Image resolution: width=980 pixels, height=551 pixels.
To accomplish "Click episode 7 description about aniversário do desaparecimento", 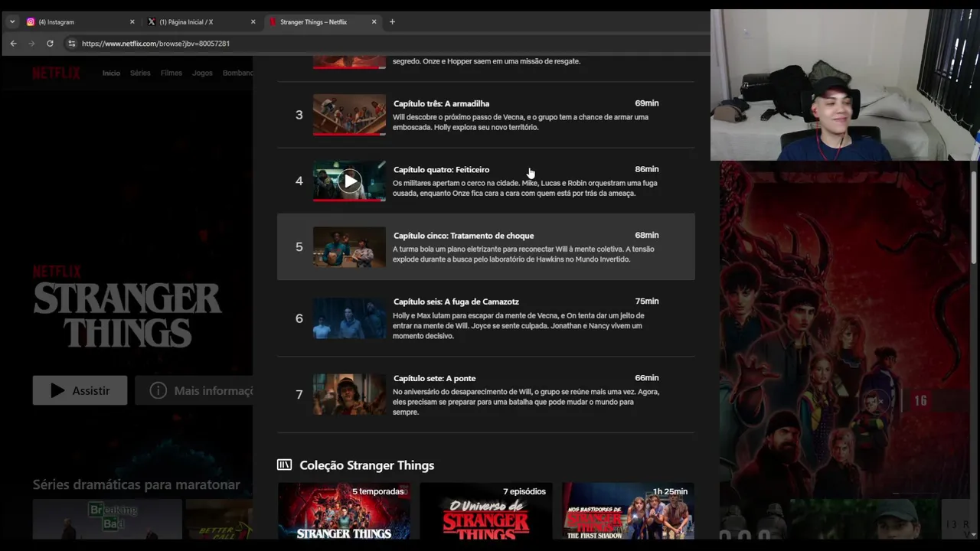I will coord(526,402).
